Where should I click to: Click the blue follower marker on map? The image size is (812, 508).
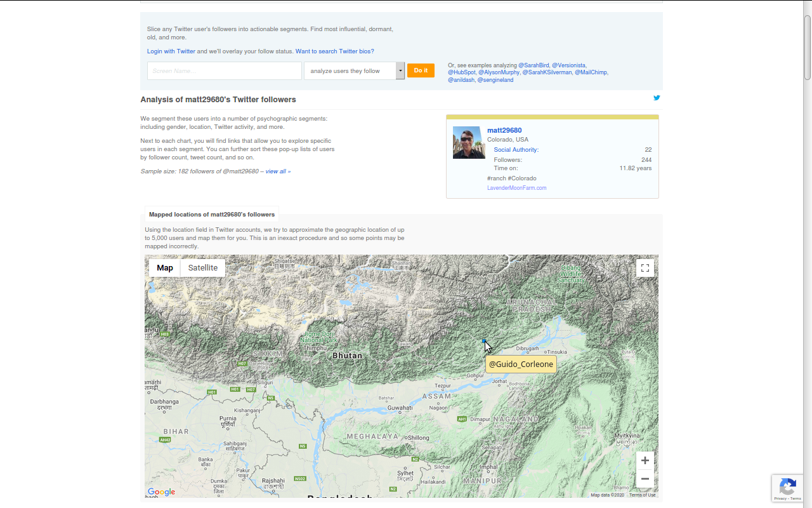click(484, 341)
